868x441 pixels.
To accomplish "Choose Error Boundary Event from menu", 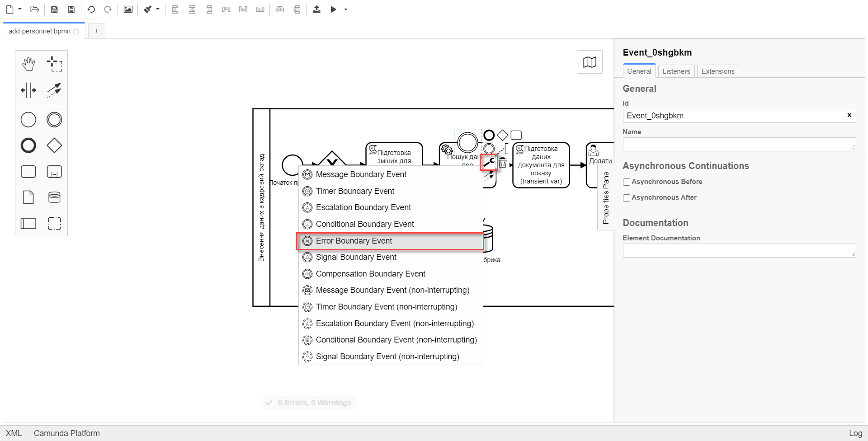I will click(x=354, y=241).
